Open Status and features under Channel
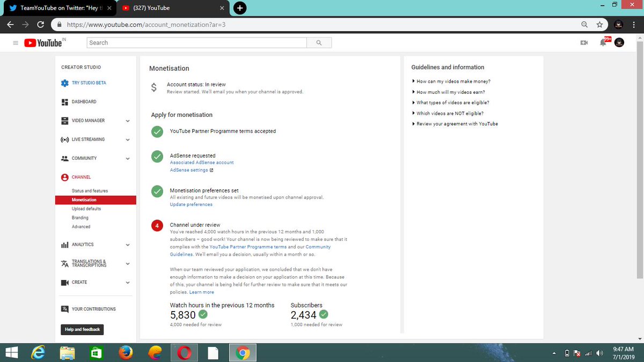644x362 pixels. click(x=90, y=191)
